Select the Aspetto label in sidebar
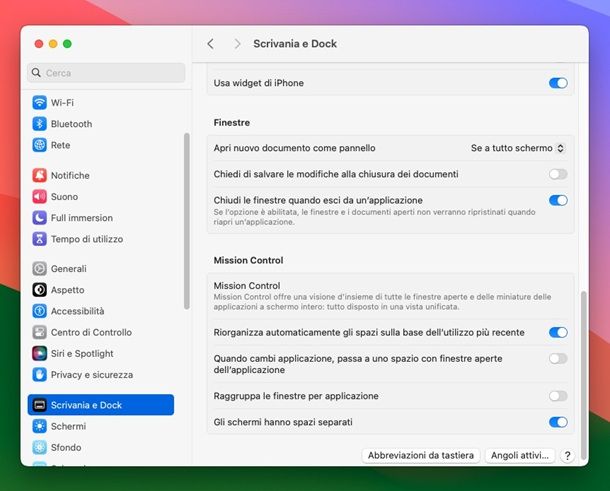610x491 pixels. coord(68,290)
